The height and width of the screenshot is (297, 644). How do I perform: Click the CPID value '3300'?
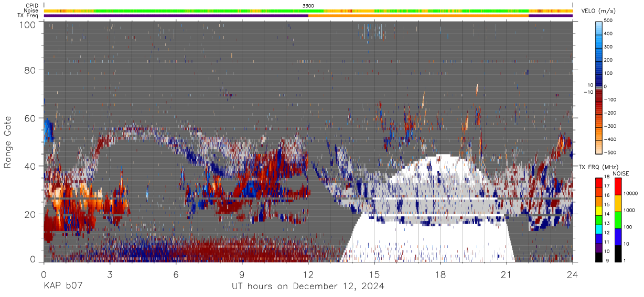308,6
